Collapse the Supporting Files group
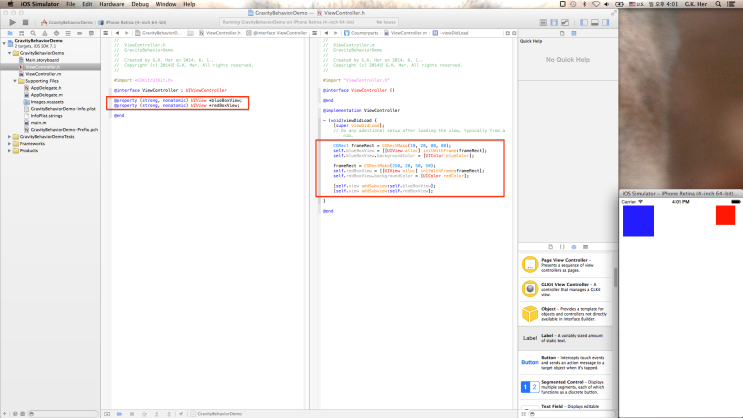743x418 pixels. [x=16, y=80]
